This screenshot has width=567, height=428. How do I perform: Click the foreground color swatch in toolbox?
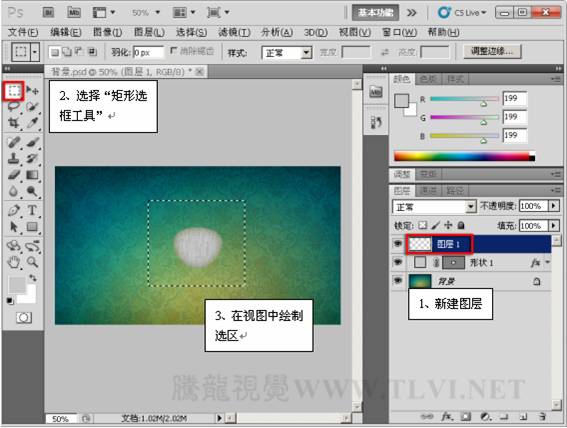tap(17, 285)
